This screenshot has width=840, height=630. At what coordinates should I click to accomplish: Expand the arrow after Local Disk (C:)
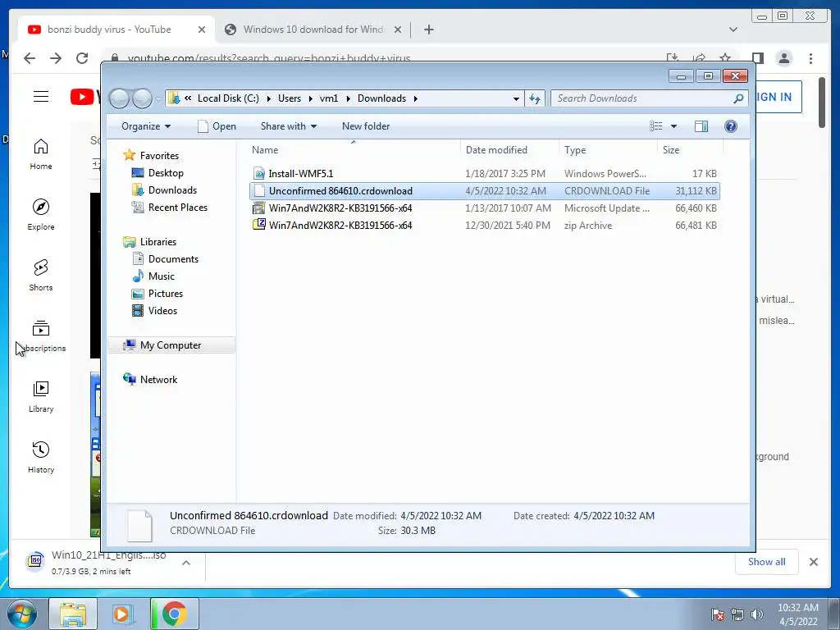tap(268, 98)
